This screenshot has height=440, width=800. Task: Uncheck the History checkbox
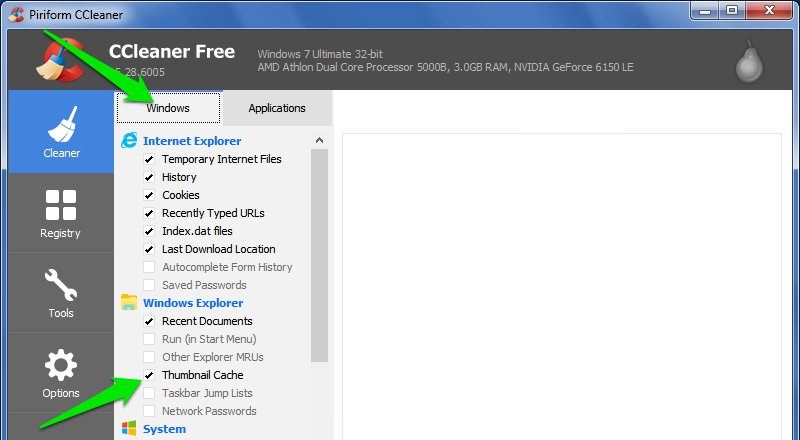click(x=149, y=177)
